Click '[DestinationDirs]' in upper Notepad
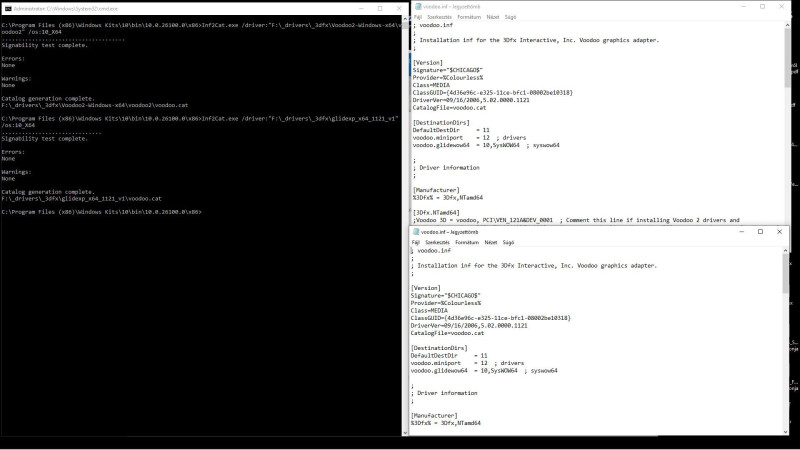Viewport: 800px width, 450px height. pos(441,122)
